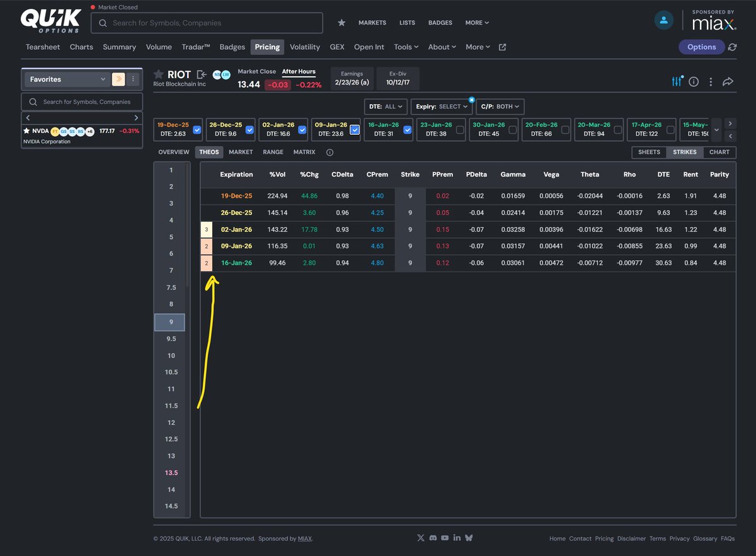Image resolution: width=756 pixels, height=556 pixels.
Task: Click the FT badge on NVDA row
Action: pos(55,131)
